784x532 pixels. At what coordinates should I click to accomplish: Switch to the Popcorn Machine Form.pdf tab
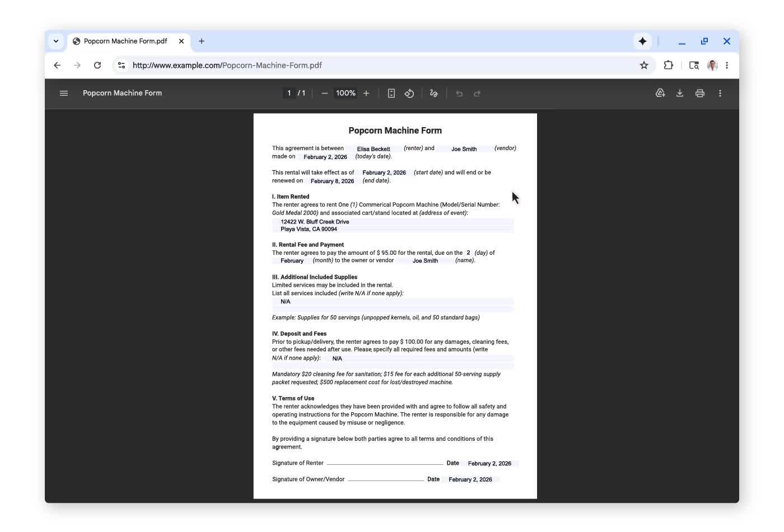tap(125, 41)
